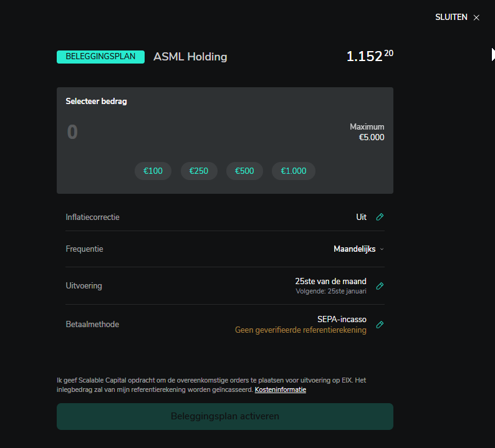Edit Uitvoering date with the pencil icon
Screen dimensions: 495x448
point(380,286)
